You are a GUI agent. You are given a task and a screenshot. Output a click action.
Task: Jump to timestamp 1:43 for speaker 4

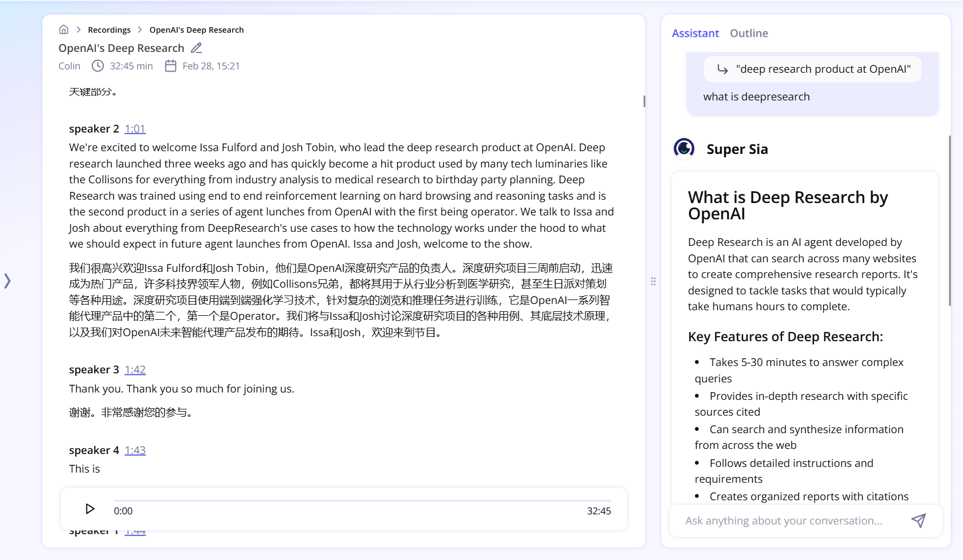coord(135,450)
